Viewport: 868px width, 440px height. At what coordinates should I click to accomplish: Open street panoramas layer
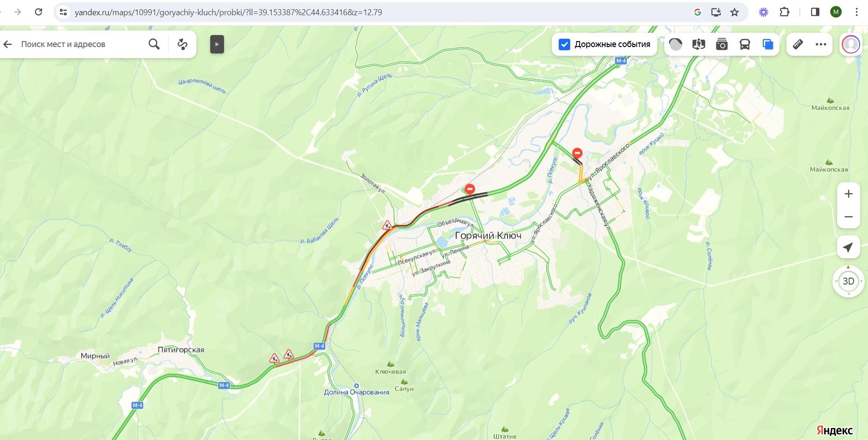coord(699,44)
